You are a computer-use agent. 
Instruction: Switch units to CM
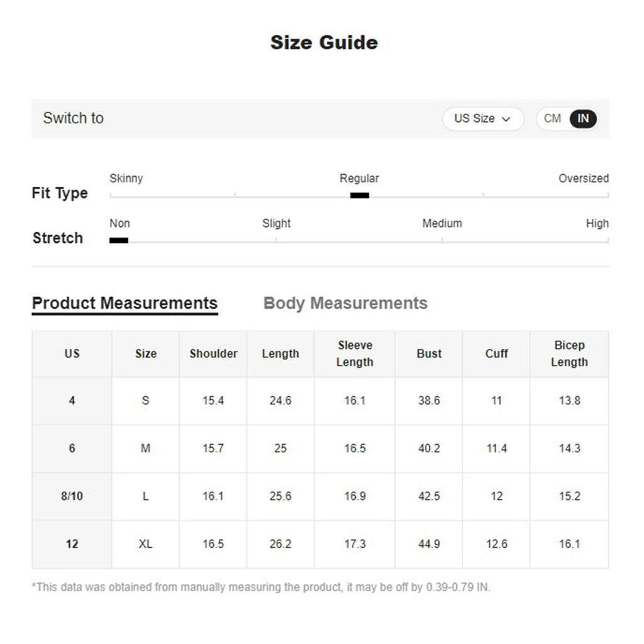click(552, 118)
